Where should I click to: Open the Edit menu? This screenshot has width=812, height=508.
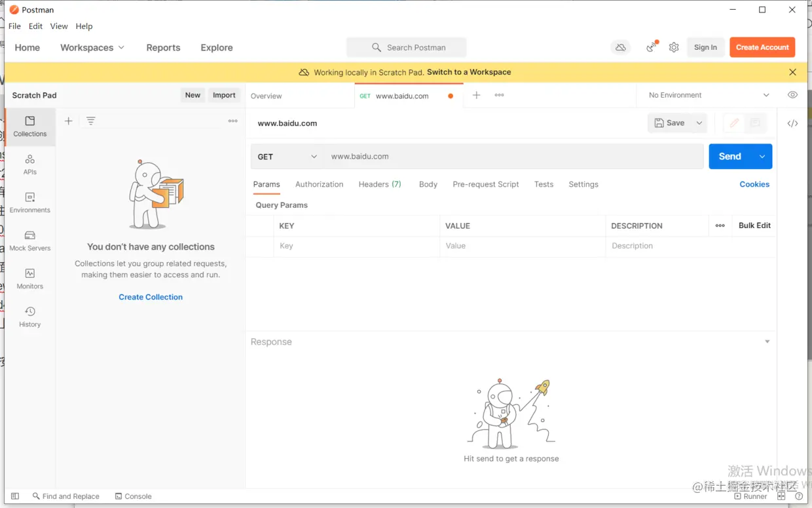[35, 26]
